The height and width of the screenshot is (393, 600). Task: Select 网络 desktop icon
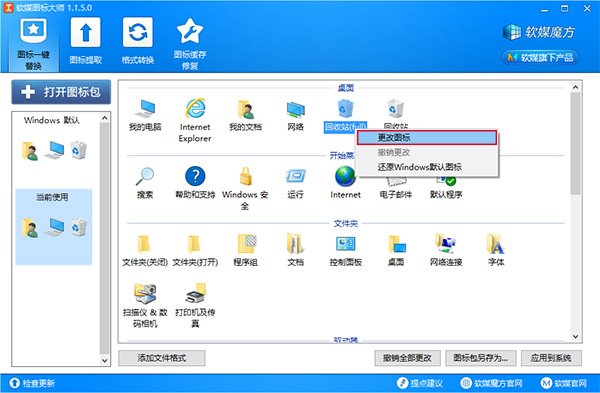coord(295,115)
